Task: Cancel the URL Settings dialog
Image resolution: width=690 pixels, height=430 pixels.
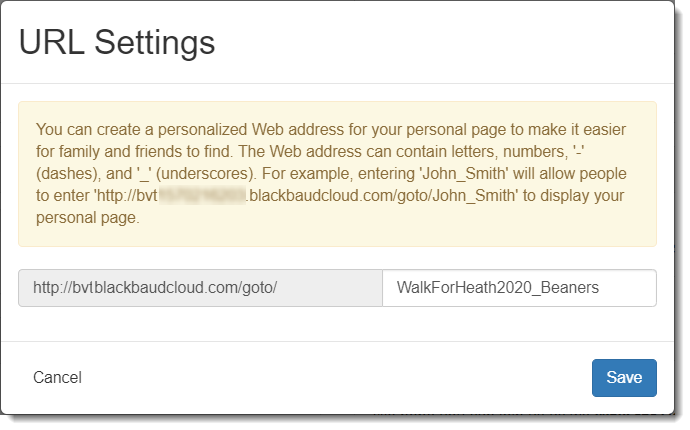Action: click(57, 378)
